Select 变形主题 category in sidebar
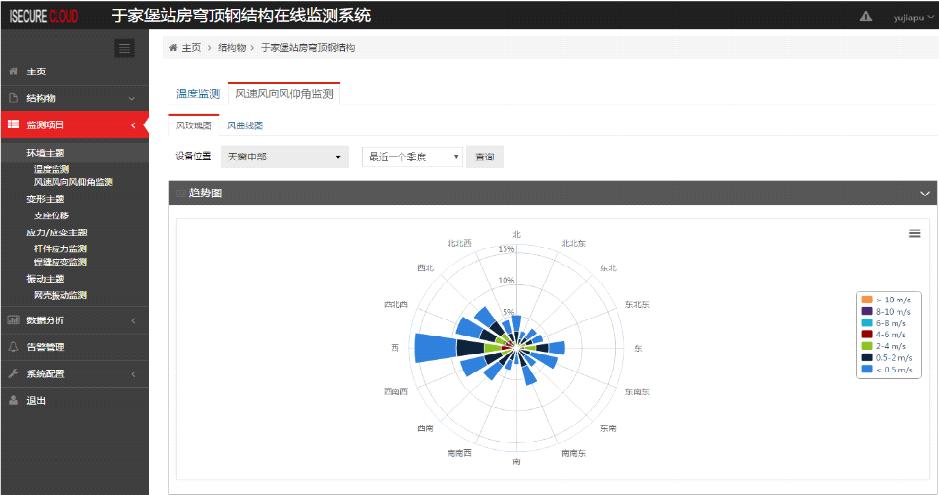The height and width of the screenshot is (495, 939). [x=45, y=199]
